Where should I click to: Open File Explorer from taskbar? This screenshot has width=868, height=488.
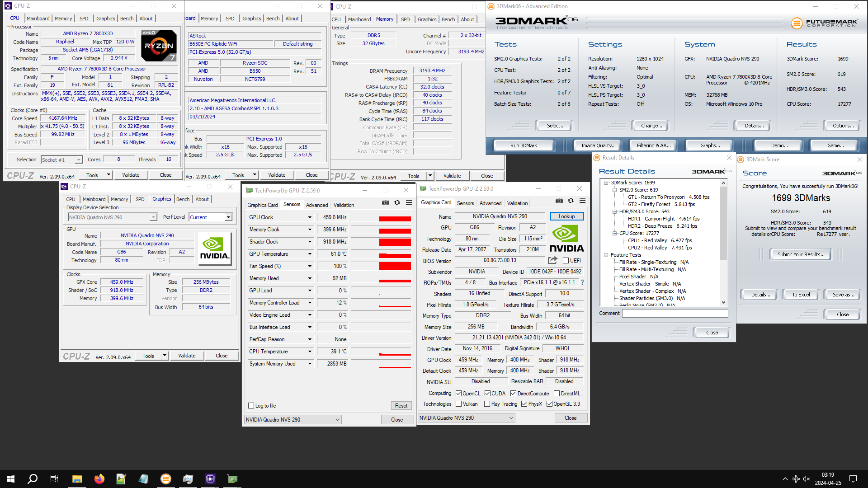coord(77,479)
